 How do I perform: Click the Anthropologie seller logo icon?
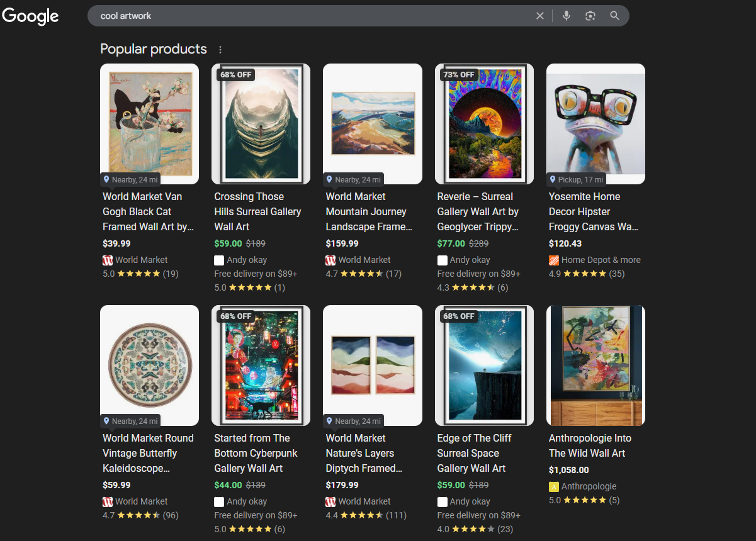point(554,486)
